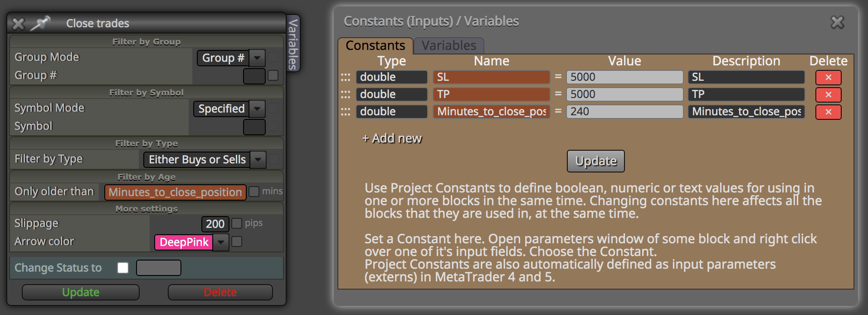Close the Constants (Inputs) / Variables window
Screen dimensions: 868x315
tap(837, 22)
